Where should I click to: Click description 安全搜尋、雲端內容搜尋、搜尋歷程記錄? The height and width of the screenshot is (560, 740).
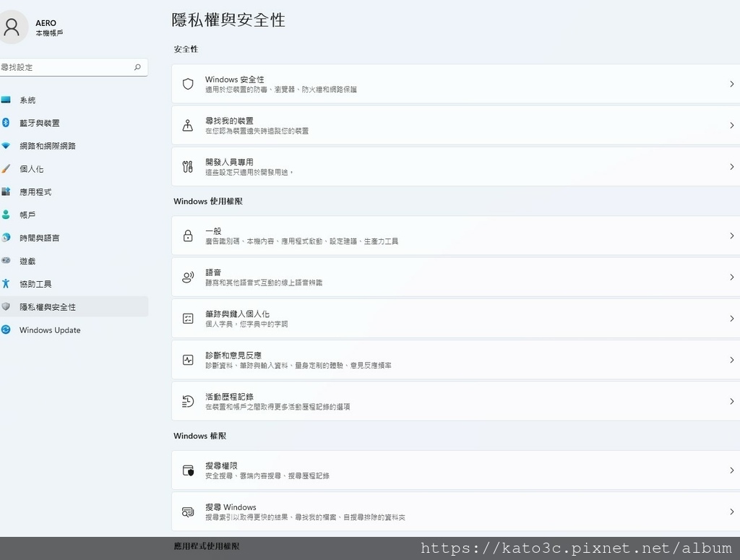(x=267, y=475)
